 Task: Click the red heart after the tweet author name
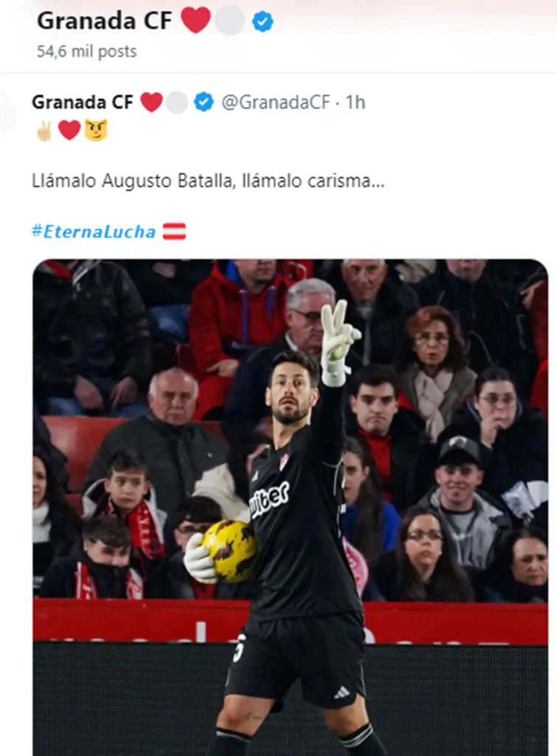[151, 102]
